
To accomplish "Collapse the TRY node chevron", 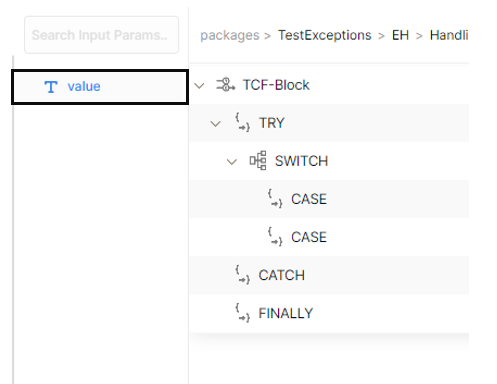I will pos(216,124).
